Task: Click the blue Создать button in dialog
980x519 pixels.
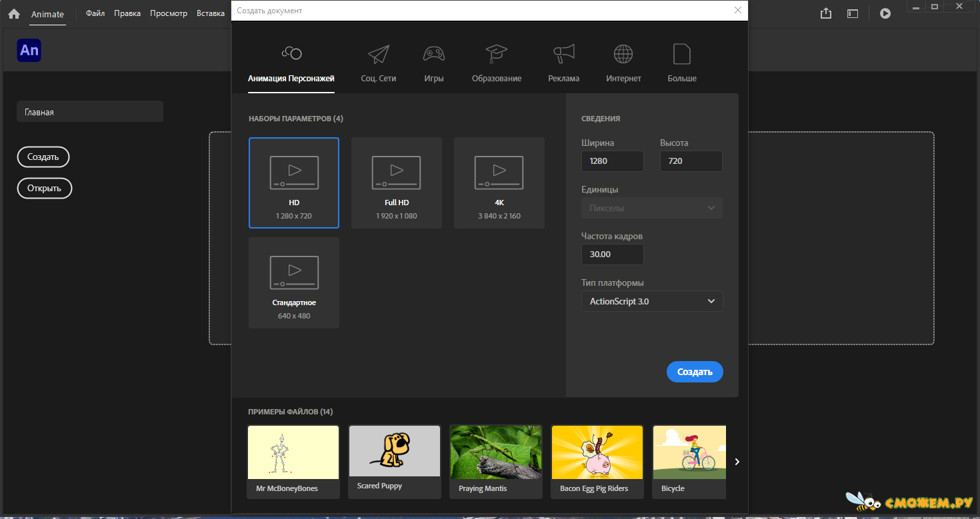Action: pyautogui.click(x=695, y=372)
